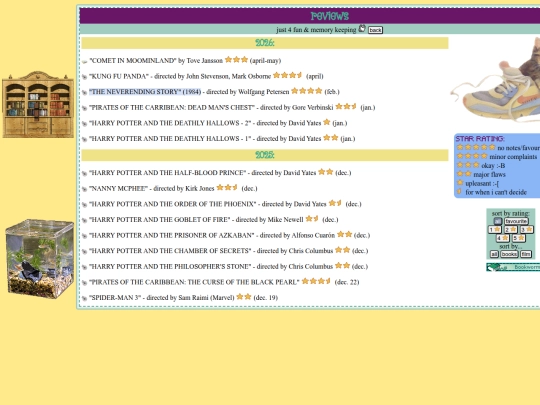
Task: Click the stars of Half-Blood Prince
Action: click(325, 172)
